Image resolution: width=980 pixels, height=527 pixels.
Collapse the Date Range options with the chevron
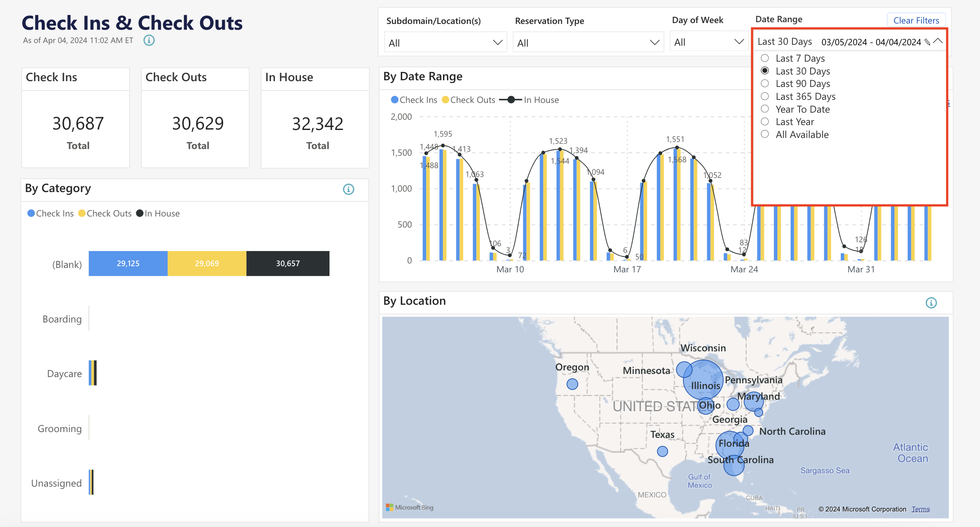point(938,40)
